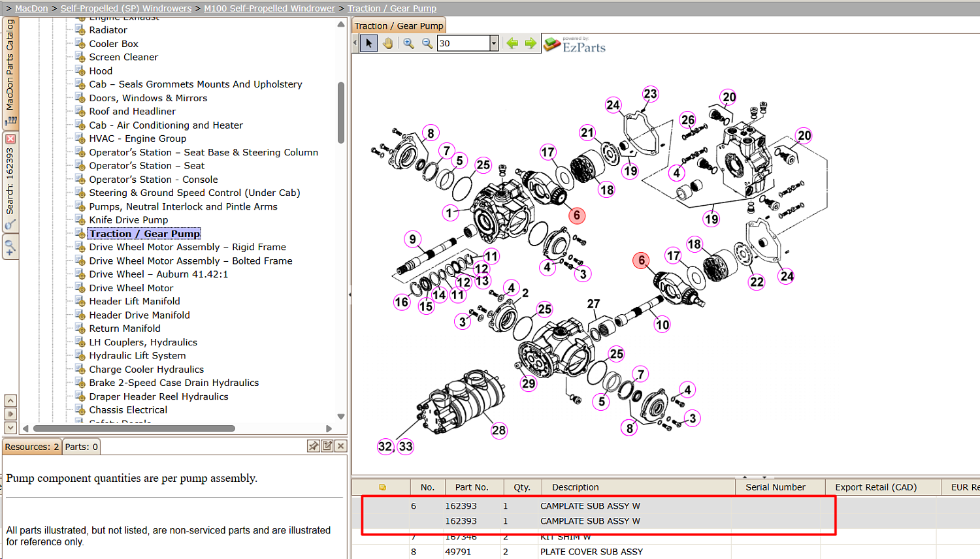Start a new search with magnifier-plus icon

10,248
